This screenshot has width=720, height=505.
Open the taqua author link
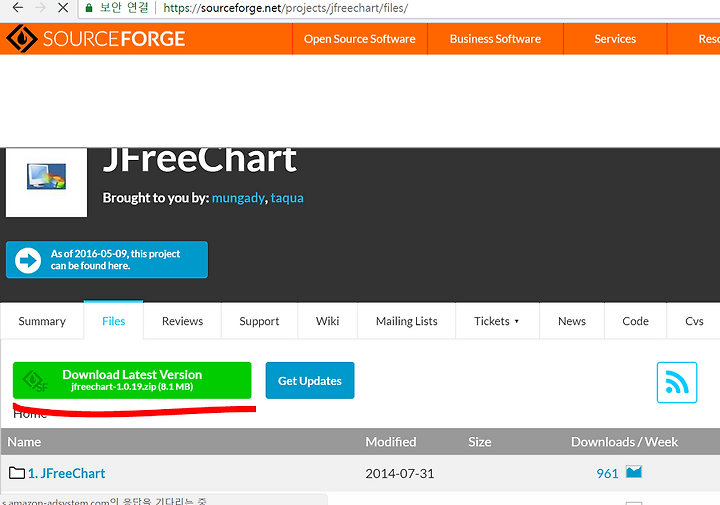coord(287,198)
